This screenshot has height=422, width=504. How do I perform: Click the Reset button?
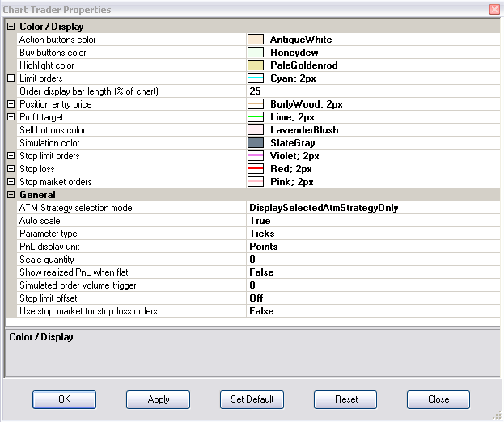click(345, 399)
